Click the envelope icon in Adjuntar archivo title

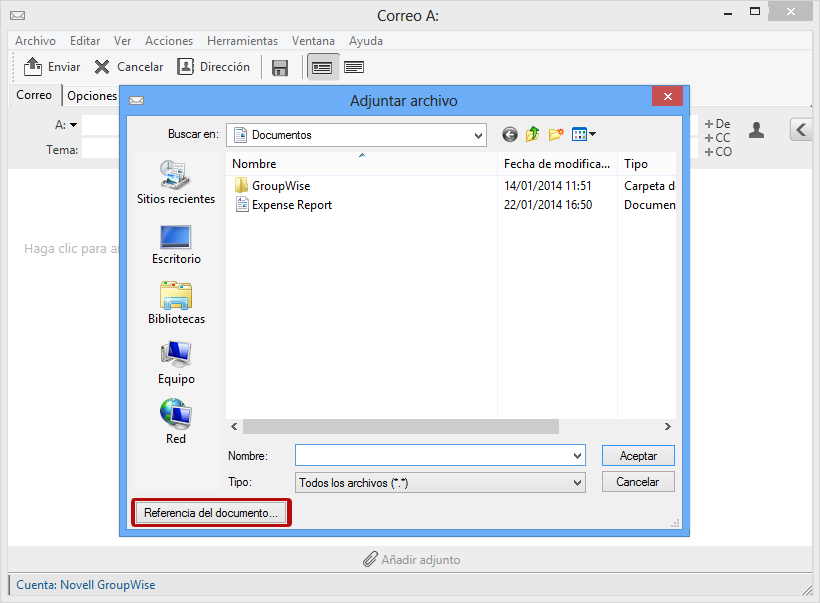(136, 100)
